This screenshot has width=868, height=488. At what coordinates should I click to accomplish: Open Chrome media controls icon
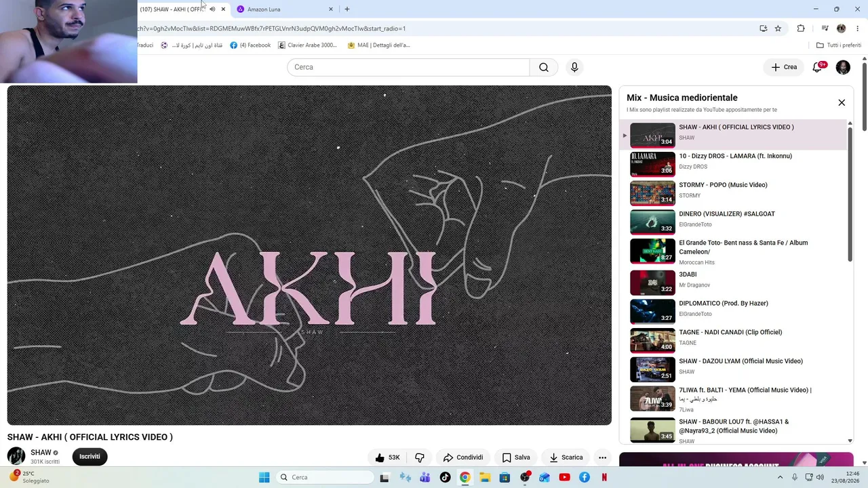(x=825, y=28)
